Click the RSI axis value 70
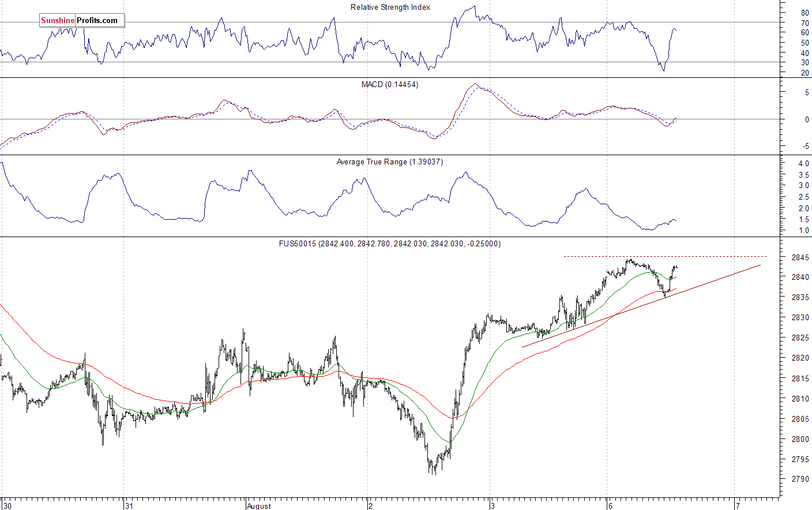 coord(804,23)
